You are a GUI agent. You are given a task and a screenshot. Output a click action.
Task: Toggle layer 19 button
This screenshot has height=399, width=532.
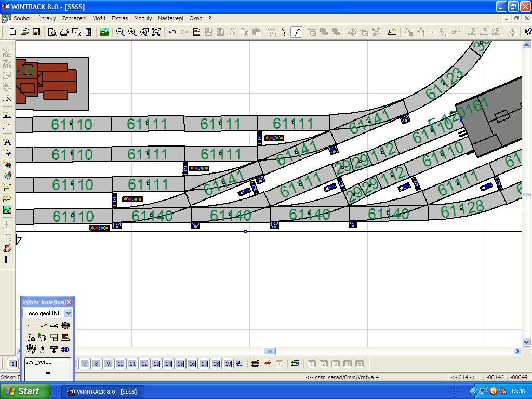click(x=228, y=364)
